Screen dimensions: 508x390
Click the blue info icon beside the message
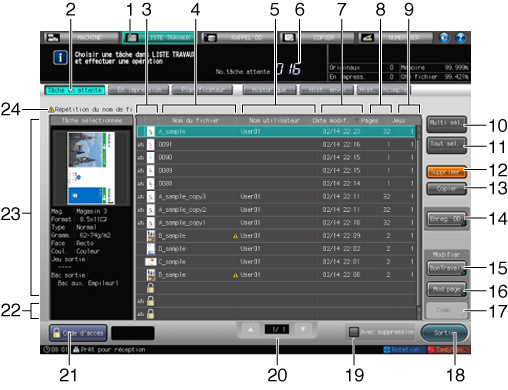coord(60,58)
